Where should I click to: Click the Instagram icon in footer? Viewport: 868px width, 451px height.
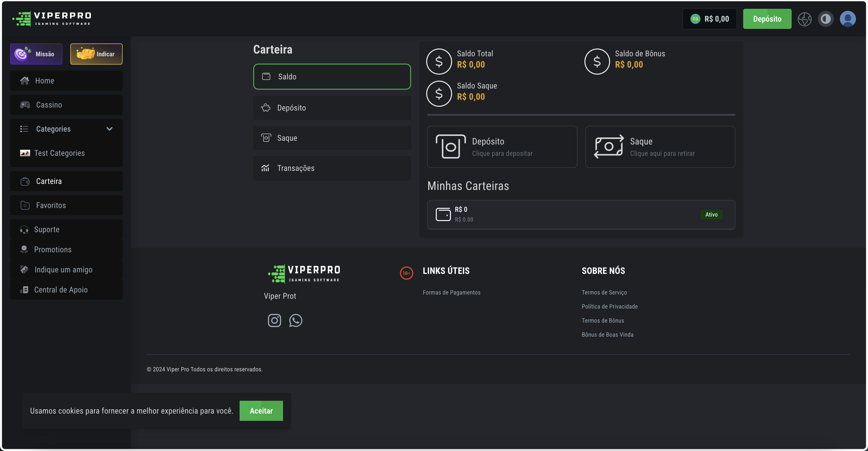click(274, 320)
